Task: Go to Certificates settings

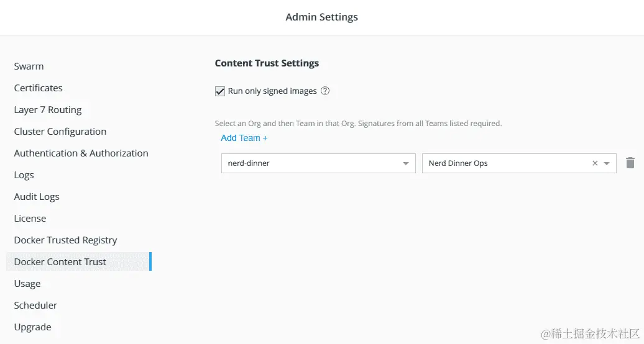Action: click(39, 88)
